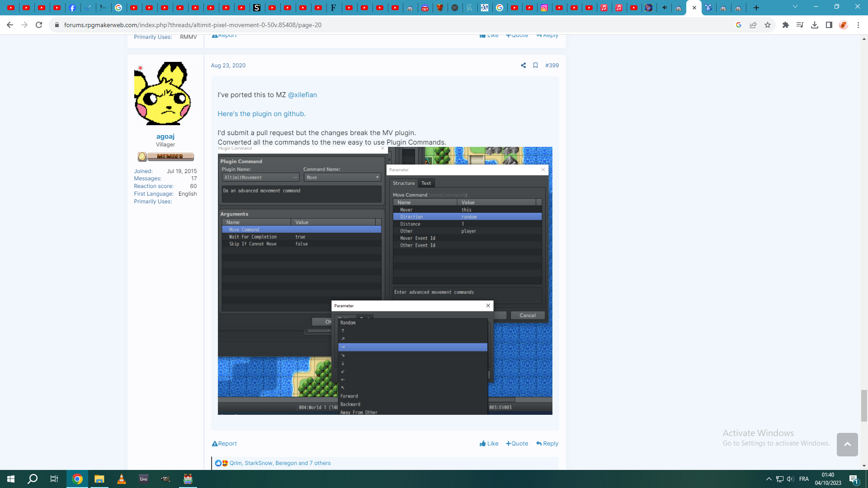Open the media controls icon in the toolbar
Image resolution: width=868 pixels, height=488 pixels.
(800, 25)
